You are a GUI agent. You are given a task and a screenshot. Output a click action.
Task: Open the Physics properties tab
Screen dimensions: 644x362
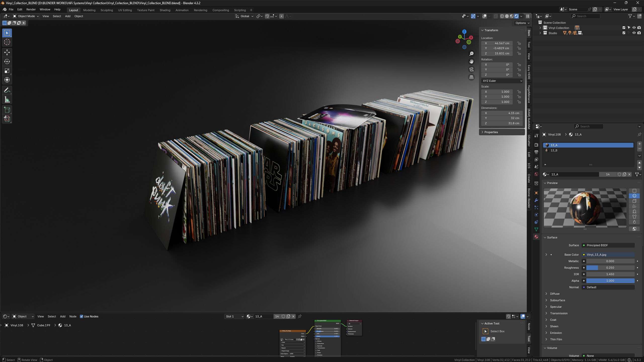tap(536, 215)
